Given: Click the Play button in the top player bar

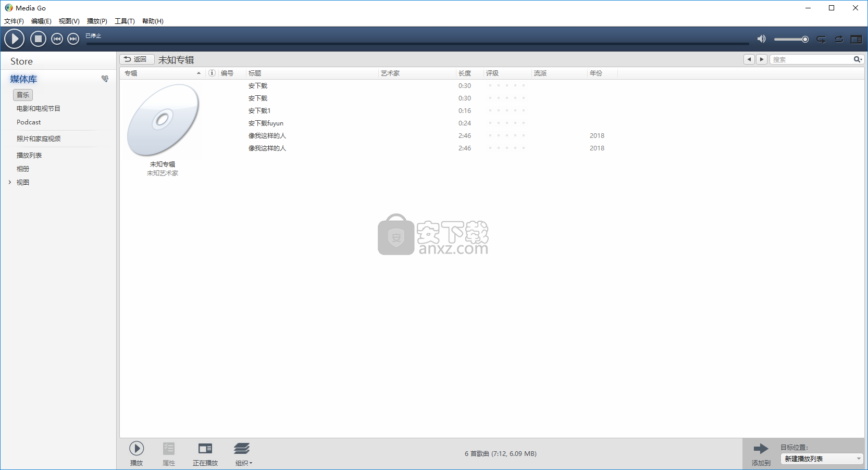Looking at the screenshot, I should 14,39.
